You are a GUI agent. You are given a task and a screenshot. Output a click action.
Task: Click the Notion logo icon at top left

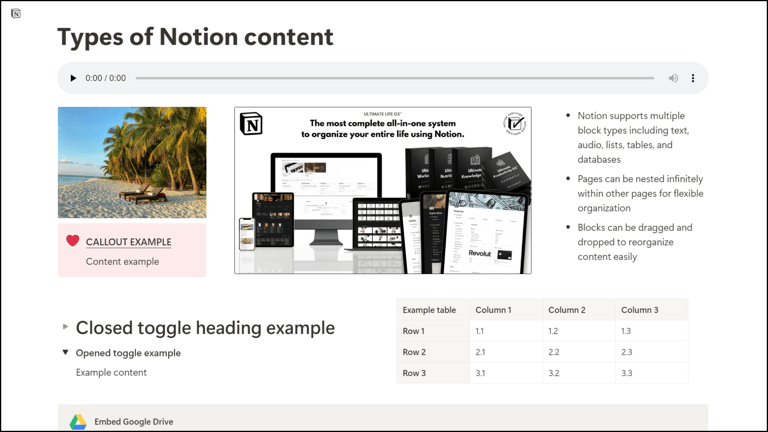(16, 14)
